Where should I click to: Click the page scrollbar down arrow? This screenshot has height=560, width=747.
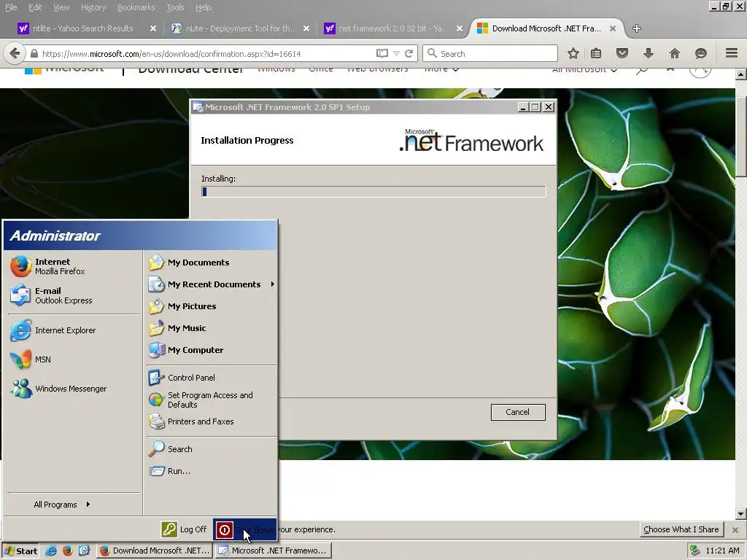point(741,514)
